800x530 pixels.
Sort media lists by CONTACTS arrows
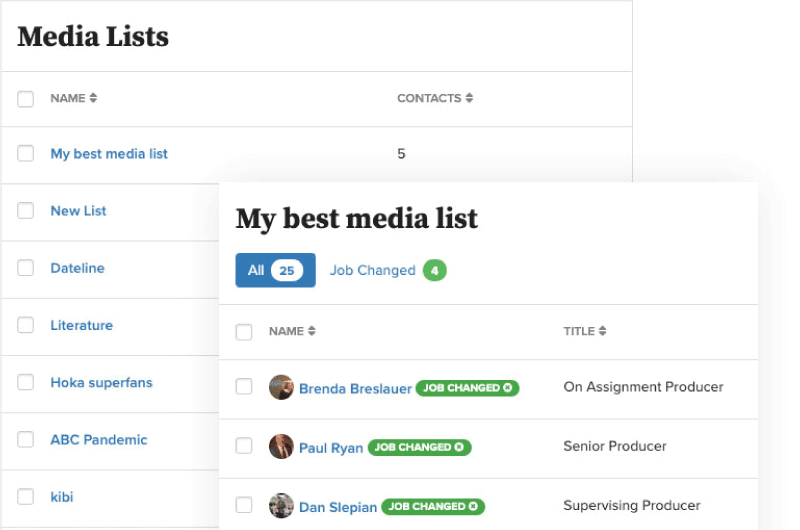pyautogui.click(x=469, y=98)
